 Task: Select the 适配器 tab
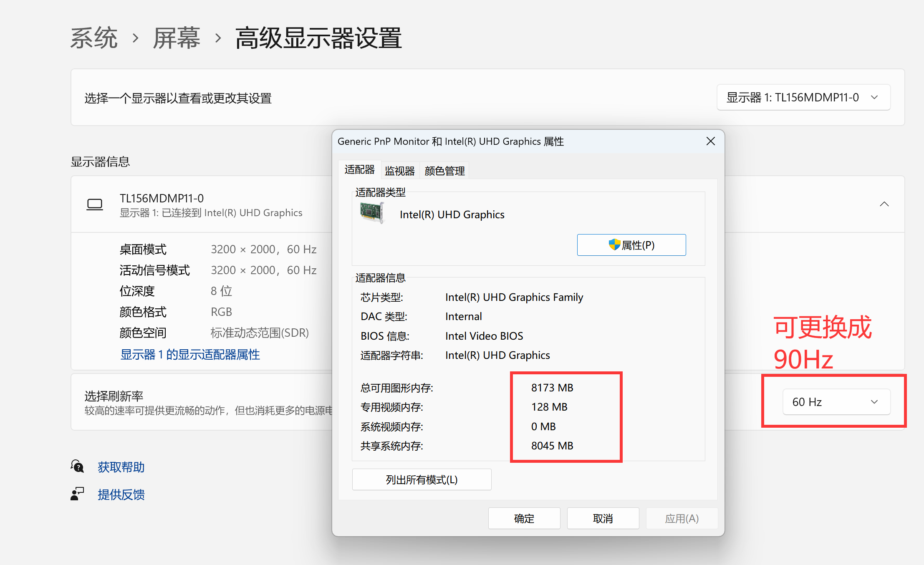pos(359,170)
